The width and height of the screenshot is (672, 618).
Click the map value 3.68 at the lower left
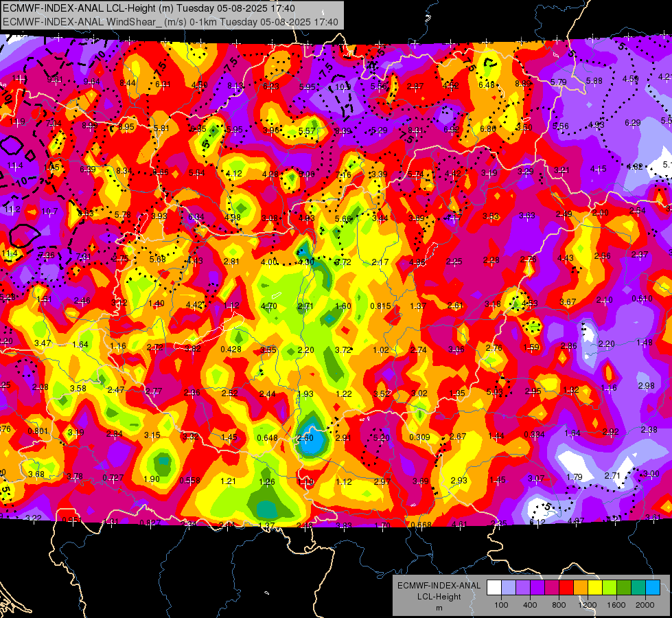[36, 474]
